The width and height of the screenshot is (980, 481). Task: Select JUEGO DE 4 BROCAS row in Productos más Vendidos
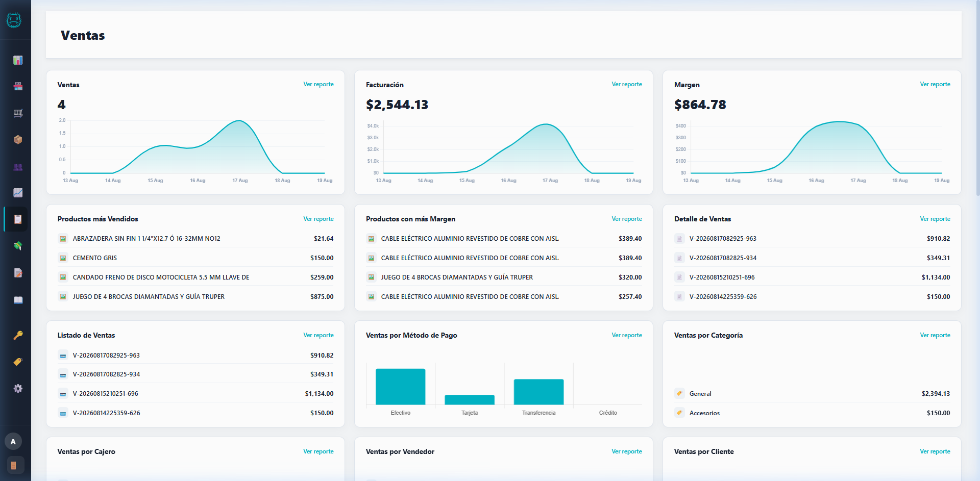(x=195, y=297)
